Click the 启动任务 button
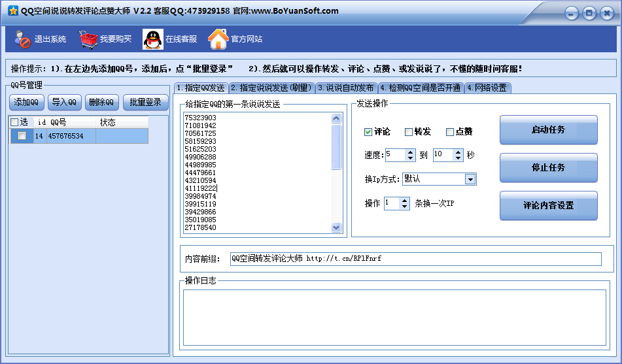The height and width of the screenshot is (364, 622). pos(548,130)
